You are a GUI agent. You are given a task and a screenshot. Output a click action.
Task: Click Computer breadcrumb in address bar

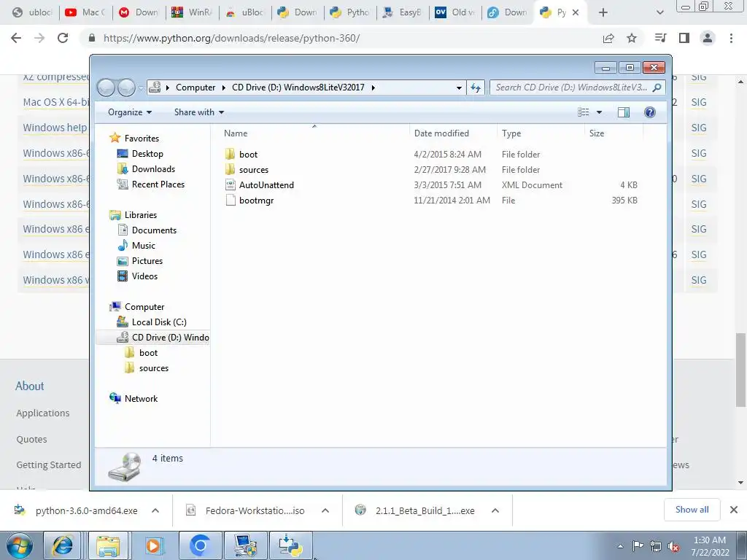pos(196,87)
